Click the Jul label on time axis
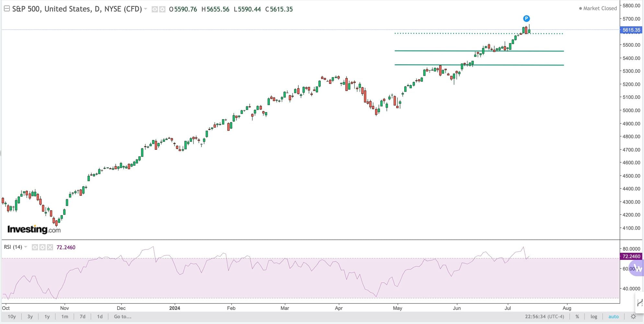 [x=508, y=308]
